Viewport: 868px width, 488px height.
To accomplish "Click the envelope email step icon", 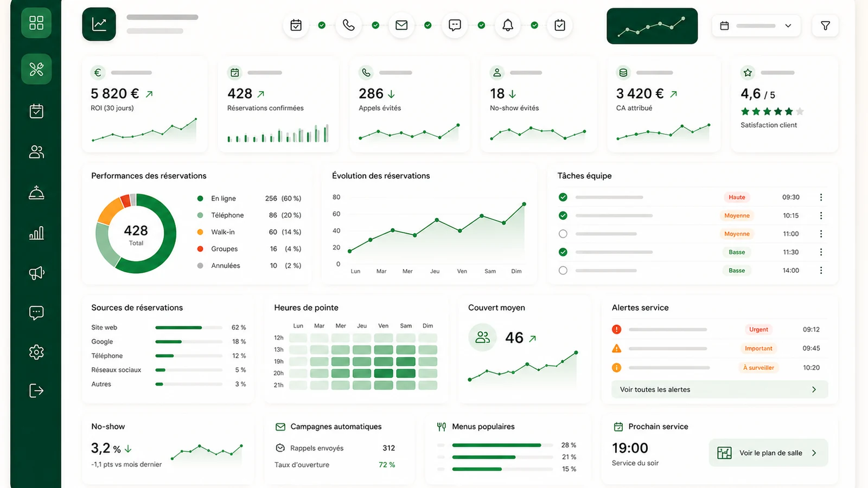I will [401, 25].
